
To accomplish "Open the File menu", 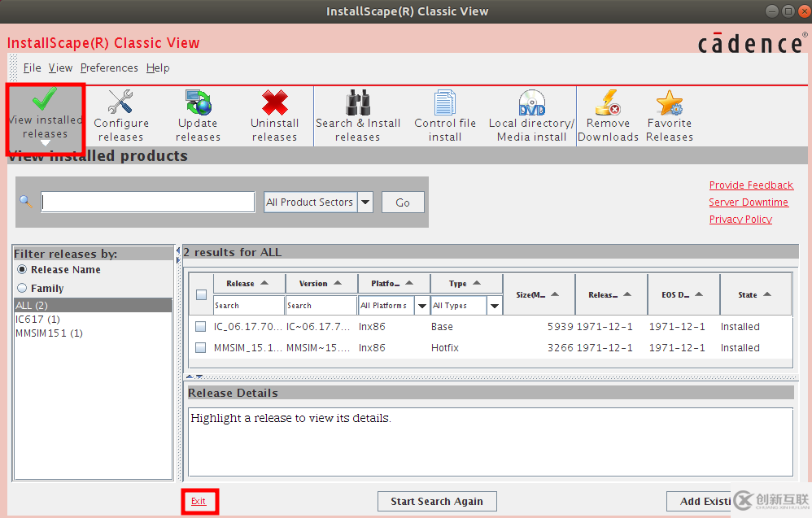I will [x=32, y=67].
